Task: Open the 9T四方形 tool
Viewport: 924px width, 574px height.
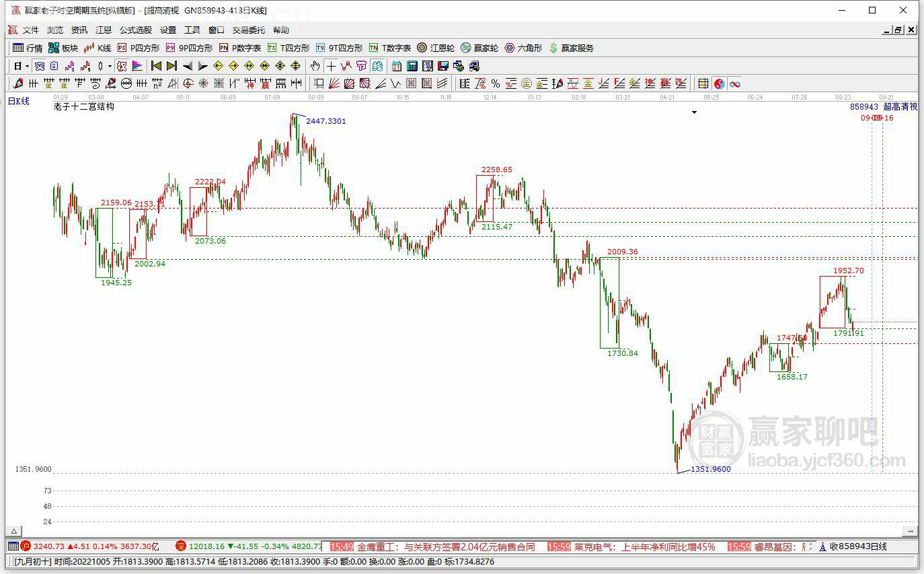Action: 339,48
